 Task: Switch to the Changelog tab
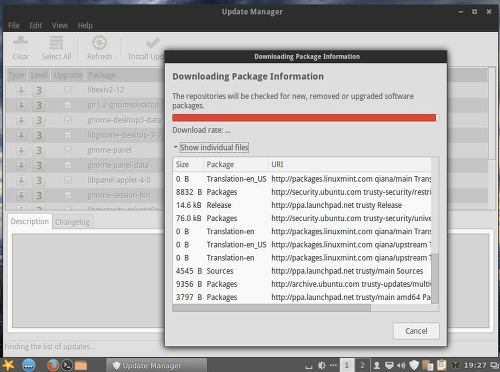[72, 222]
